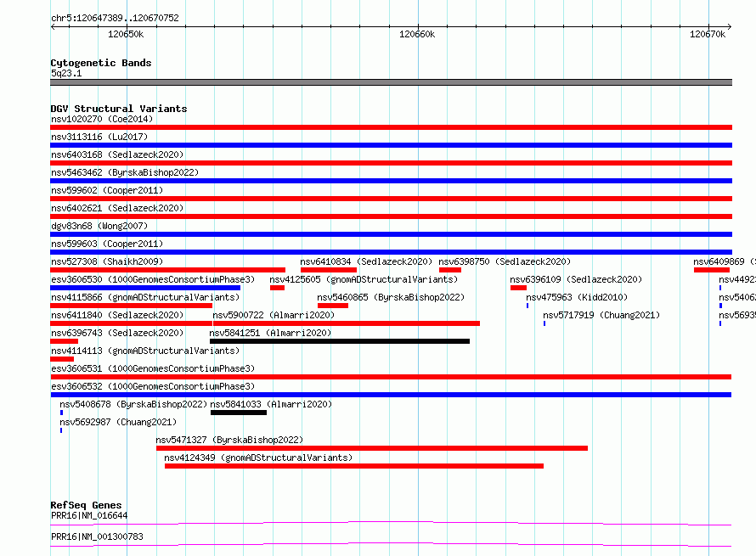Click the nsv475963 (Kidd2010) label
The width and height of the screenshot is (756, 556).
point(577,297)
